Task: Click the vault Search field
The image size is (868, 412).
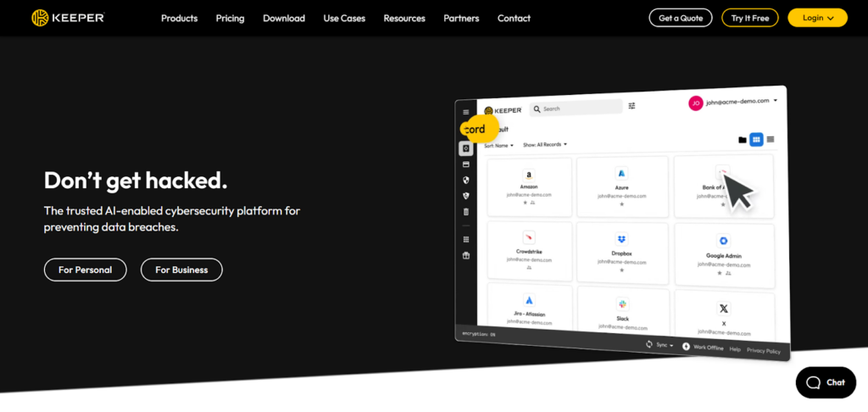Action: 576,108
